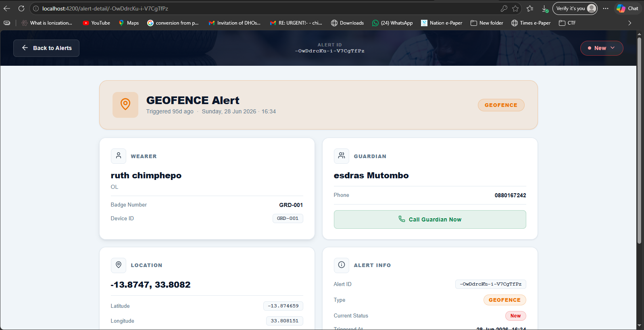Viewport: 644px width, 330px height.
Task: Bookmark this page with star icon
Action: 515,8
